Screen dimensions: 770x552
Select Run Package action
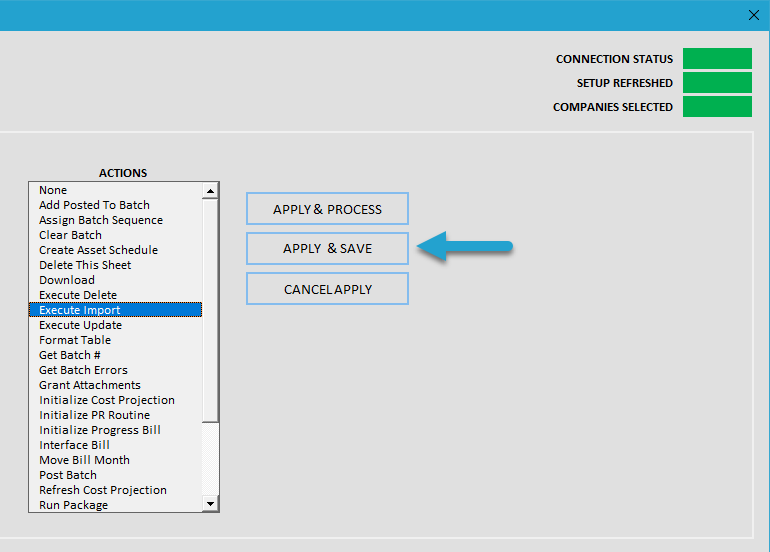115,505
